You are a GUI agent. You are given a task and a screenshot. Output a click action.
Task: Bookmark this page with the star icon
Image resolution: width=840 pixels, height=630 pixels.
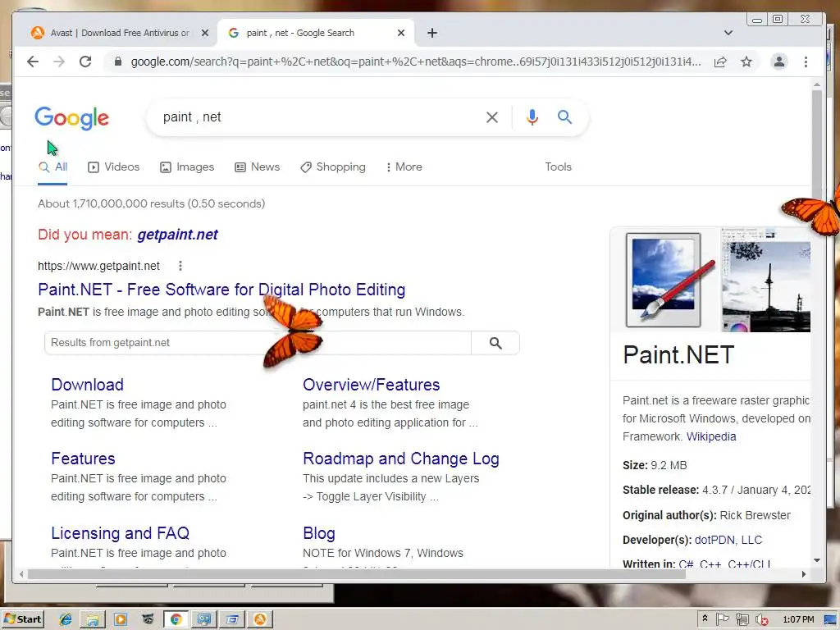(746, 62)
